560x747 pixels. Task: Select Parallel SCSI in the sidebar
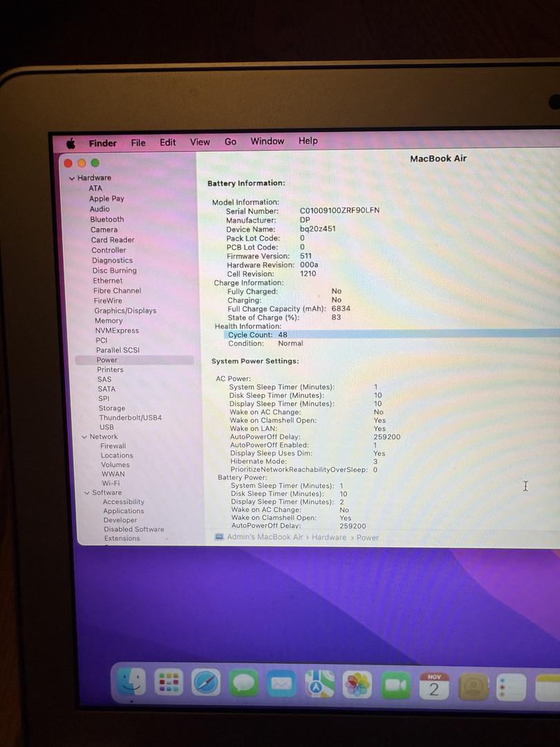coord(118,350)
